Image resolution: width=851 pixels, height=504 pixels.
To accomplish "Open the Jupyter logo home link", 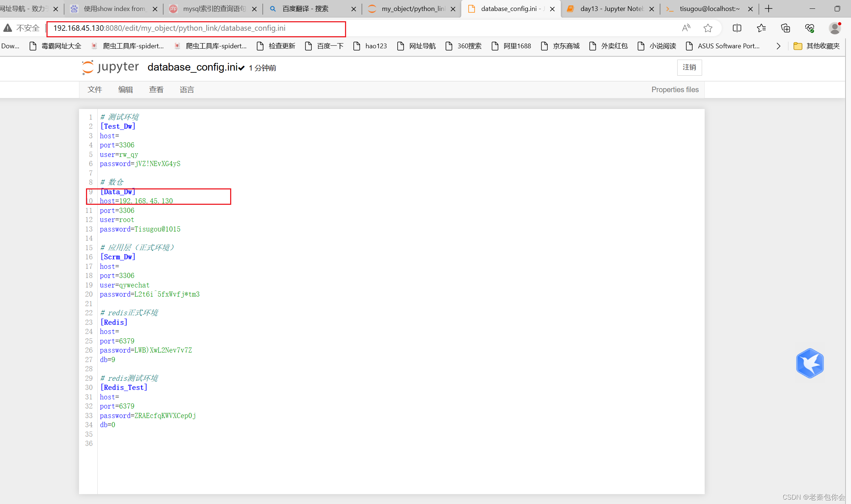I will [x=110, y=67].
